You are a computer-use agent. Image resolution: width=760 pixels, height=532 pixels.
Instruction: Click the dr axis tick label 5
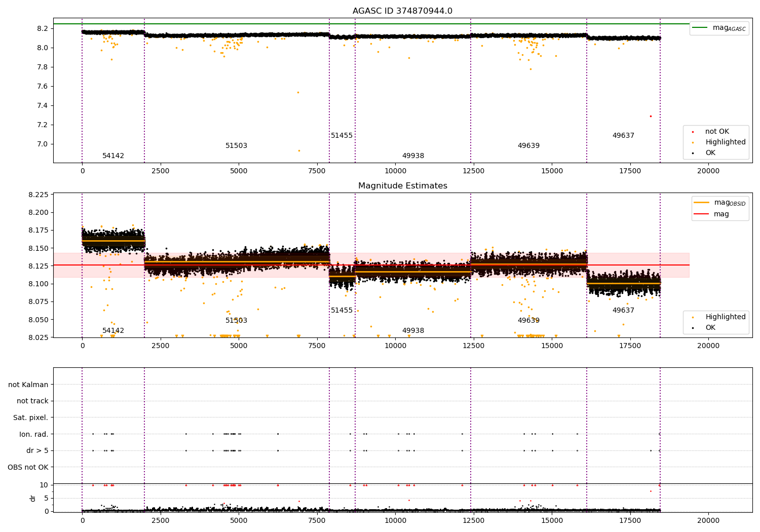[x=46, y=498]
